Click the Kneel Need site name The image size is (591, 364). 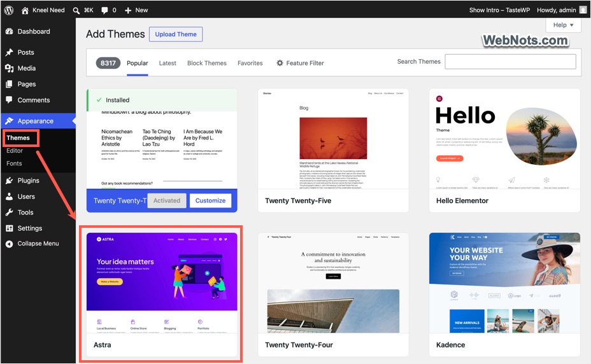point(48,10)
